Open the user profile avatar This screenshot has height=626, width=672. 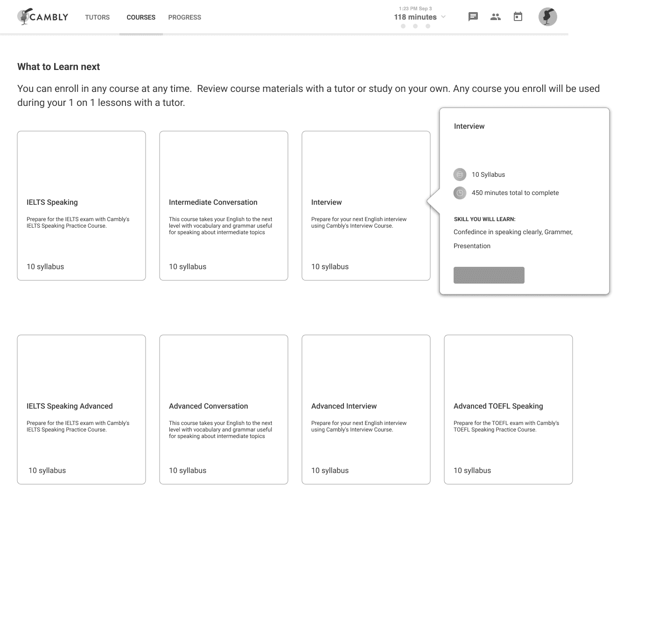(548, 17)
